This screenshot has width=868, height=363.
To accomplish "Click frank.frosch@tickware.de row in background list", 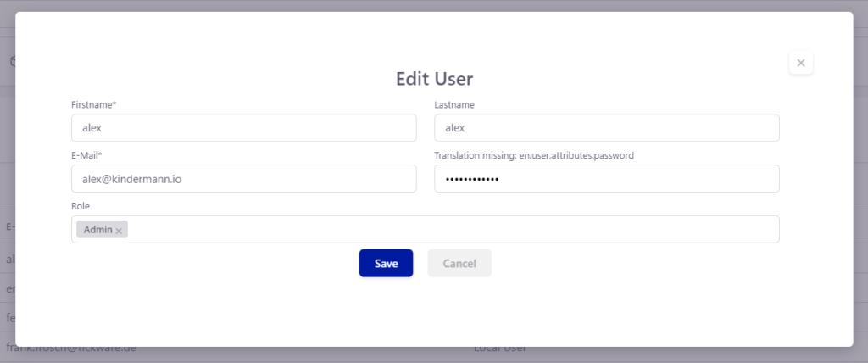I will coord(71,349).
